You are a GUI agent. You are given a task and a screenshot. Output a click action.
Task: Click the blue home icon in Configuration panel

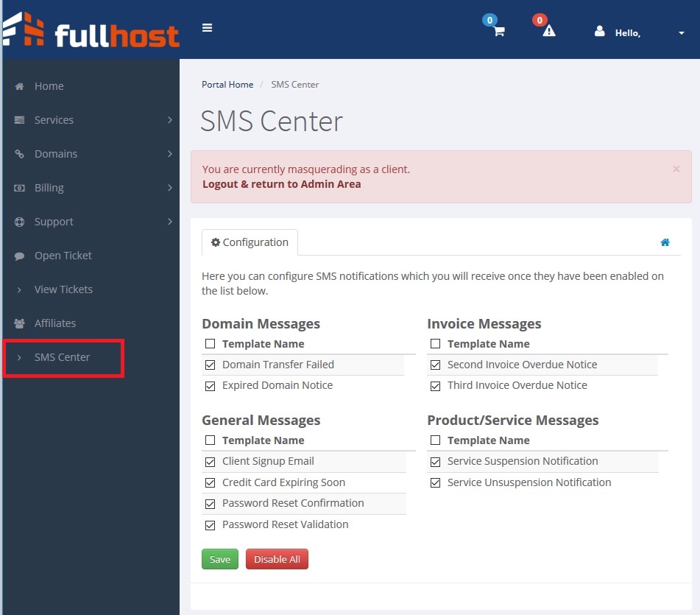[665, 242]
